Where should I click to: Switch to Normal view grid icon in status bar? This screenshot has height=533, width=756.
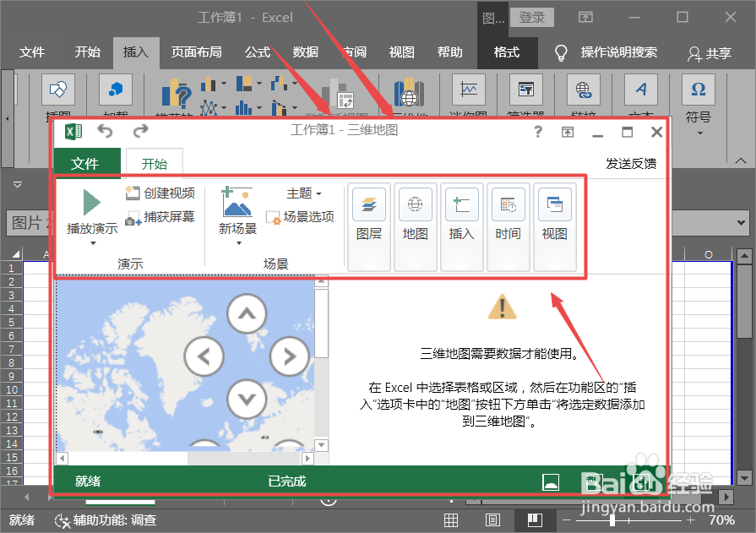click(451, 520)
